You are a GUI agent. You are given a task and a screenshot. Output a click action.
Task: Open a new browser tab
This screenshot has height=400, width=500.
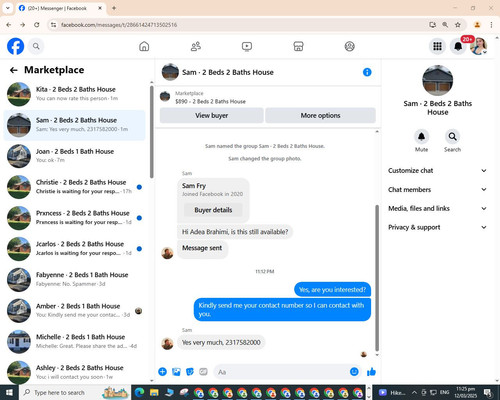pos(114,8)
